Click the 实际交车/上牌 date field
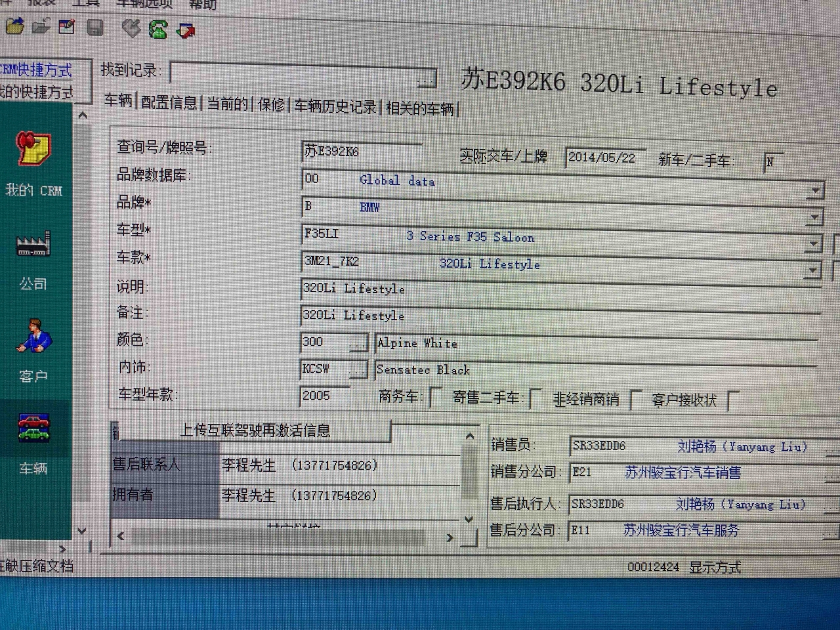Screen dimensions: 840x630 (x=605, y=157)
